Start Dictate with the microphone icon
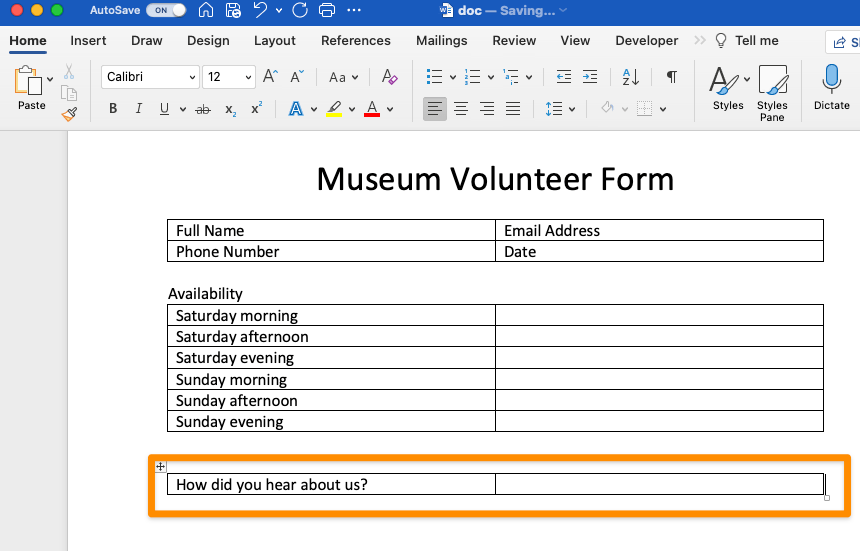The height and width of the screenshot is (551, 860). [831, 87]
